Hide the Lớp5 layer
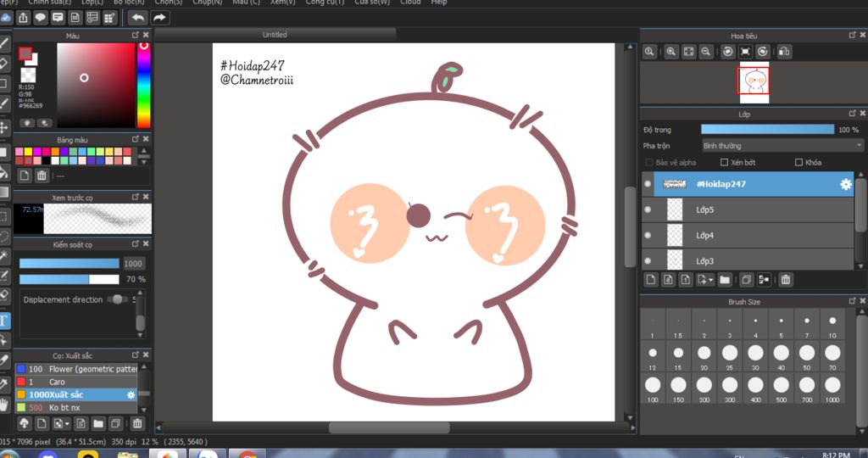Viewport: 868px width, 458px height. tap(648, 209)
